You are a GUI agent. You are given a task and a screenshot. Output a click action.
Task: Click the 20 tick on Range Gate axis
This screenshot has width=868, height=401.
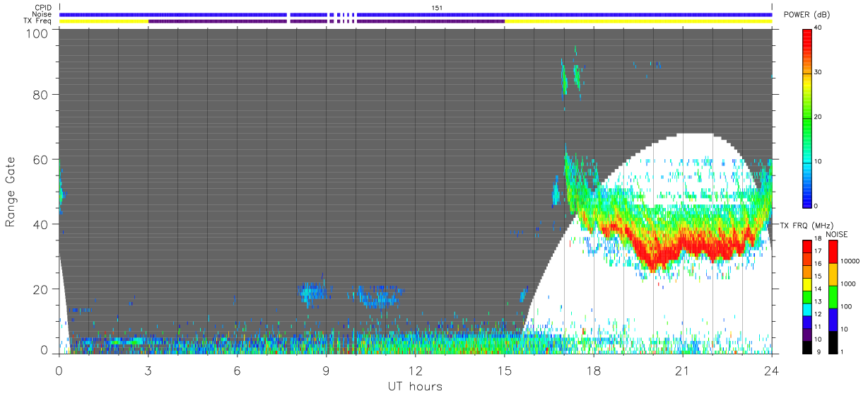coord(41,289)
